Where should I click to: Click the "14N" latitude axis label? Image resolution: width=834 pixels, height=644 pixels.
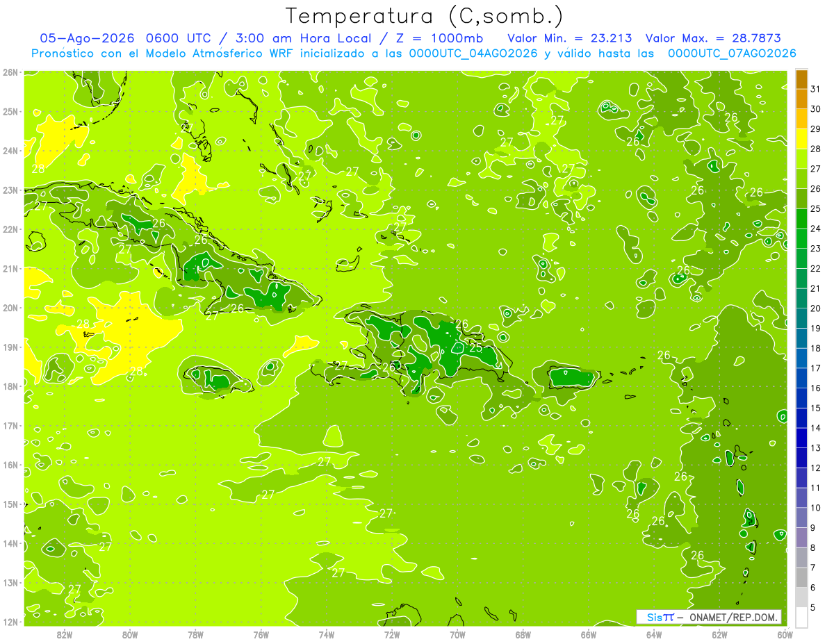(x=10, y=543)
